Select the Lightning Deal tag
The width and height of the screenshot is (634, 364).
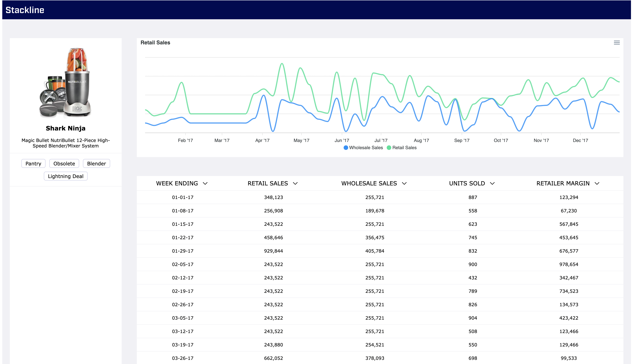66,176
